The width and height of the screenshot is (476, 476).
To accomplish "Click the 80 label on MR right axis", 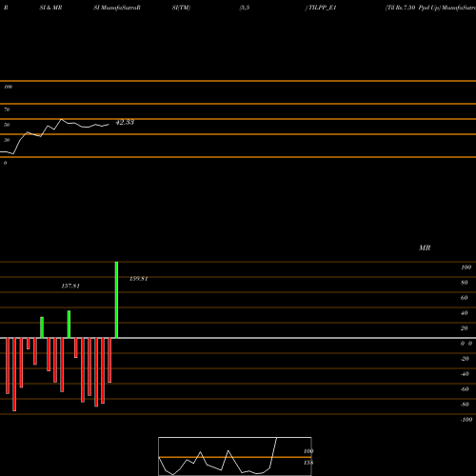I will click(465, 283).
